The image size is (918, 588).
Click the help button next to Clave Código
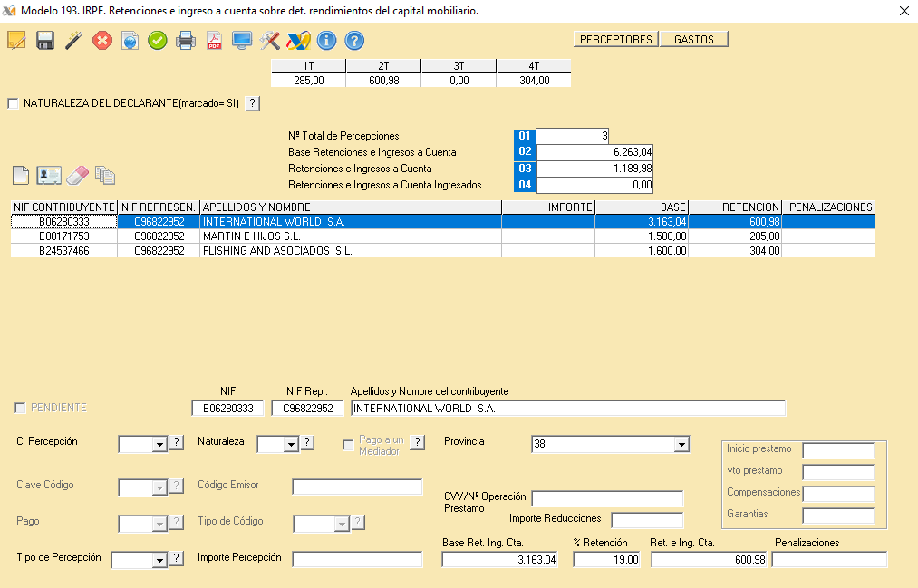(176, 487)
